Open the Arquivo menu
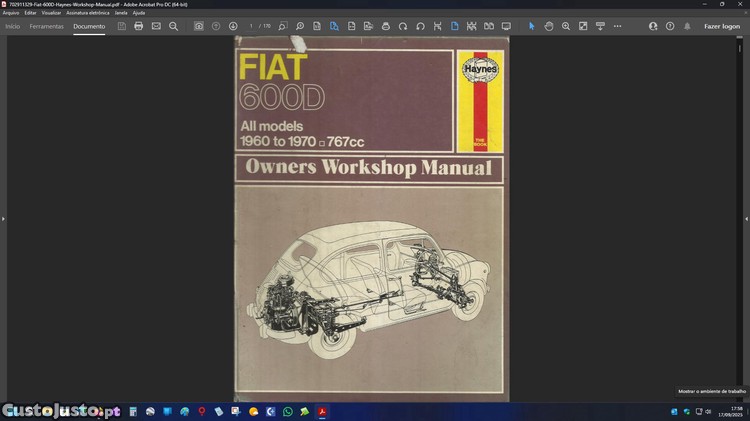The height and width of the screenshot is (421, 750). click(11, 13)
